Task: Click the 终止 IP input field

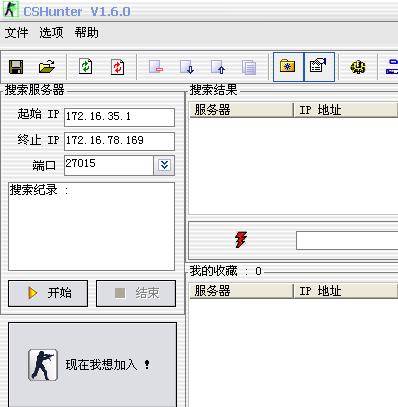Action: (119, 141)
